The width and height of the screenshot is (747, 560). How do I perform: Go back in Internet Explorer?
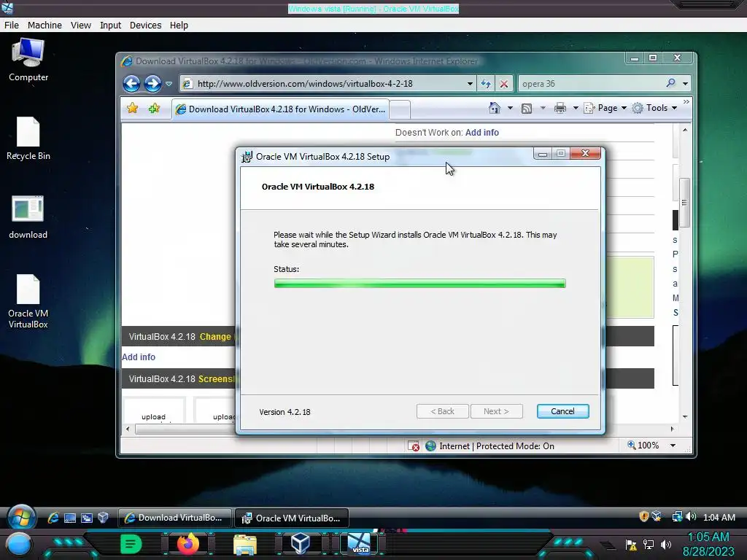131,84
